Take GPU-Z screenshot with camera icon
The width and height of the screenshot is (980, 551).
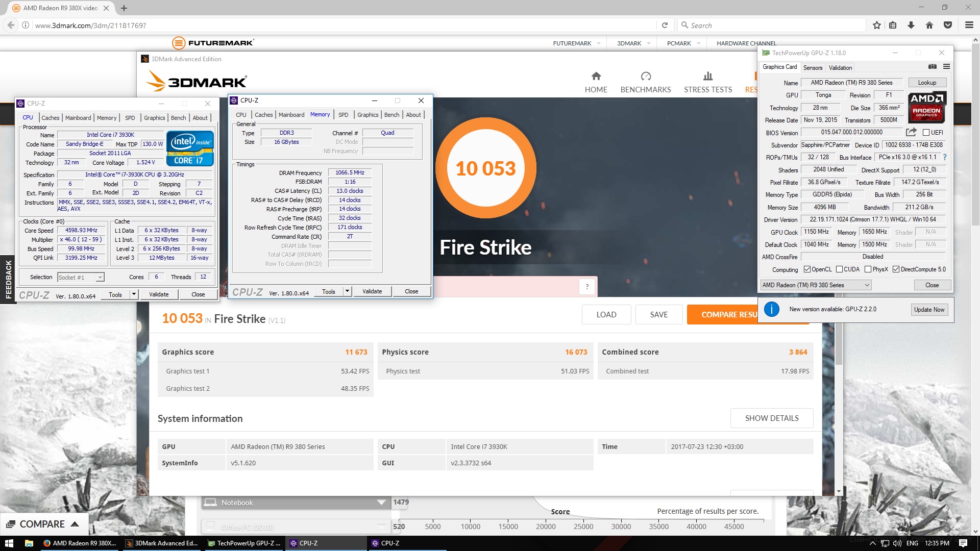(932, 67)
